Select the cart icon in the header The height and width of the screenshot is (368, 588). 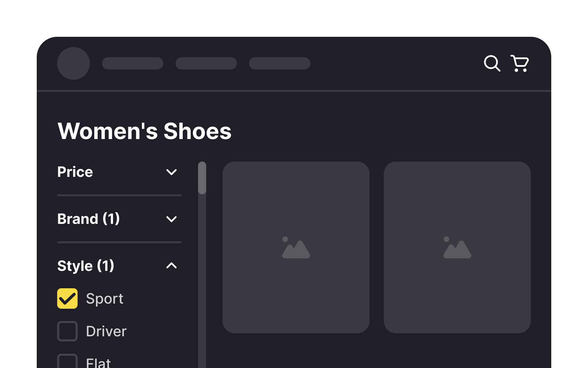tap(519, 63)
